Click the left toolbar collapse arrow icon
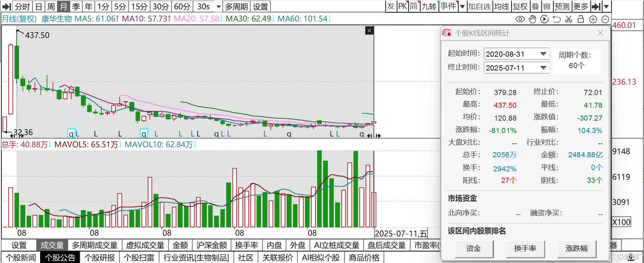The image size is (644, 263). [7, 7]
